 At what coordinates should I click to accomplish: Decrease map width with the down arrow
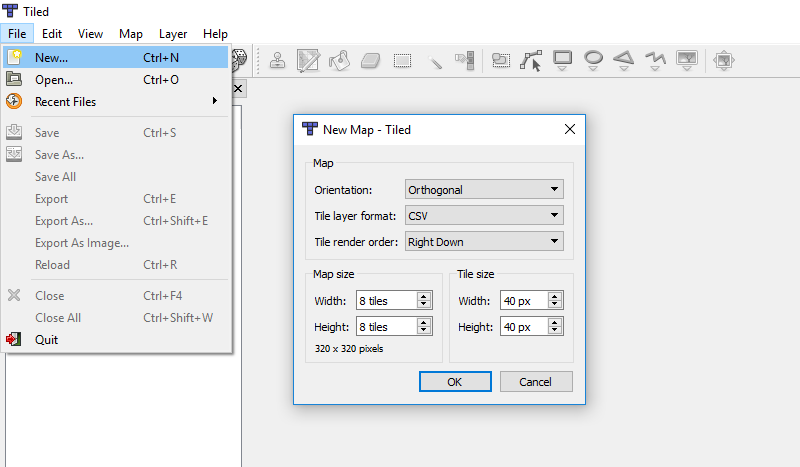point(423,305)
